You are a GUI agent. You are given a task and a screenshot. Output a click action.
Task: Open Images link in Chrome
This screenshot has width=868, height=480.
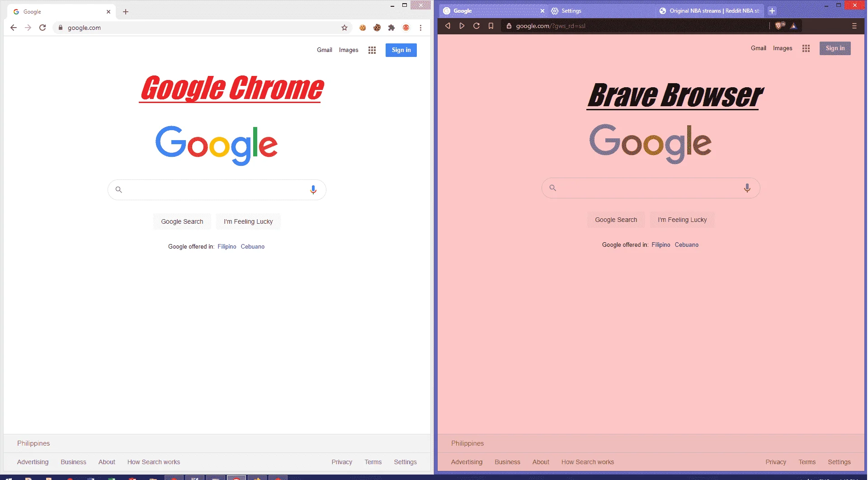(349, 50)
